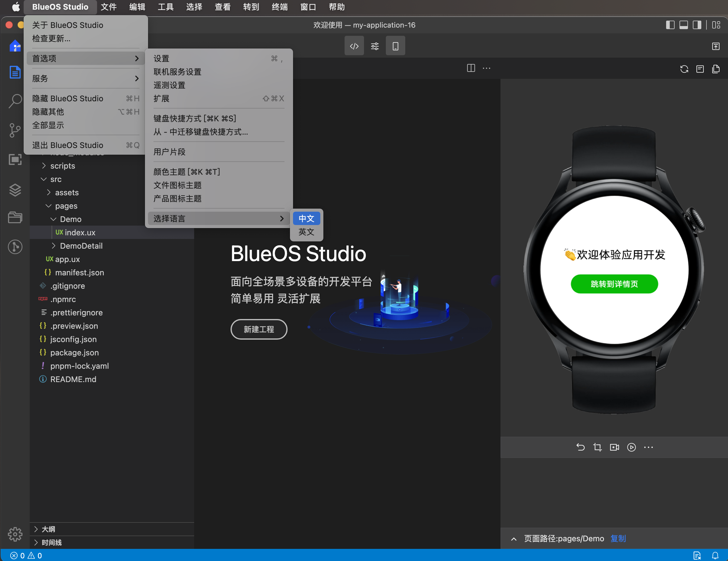Open the device screenshot icon in activity bar
Viewport: 728px width, 561px height.
[15, 159]
